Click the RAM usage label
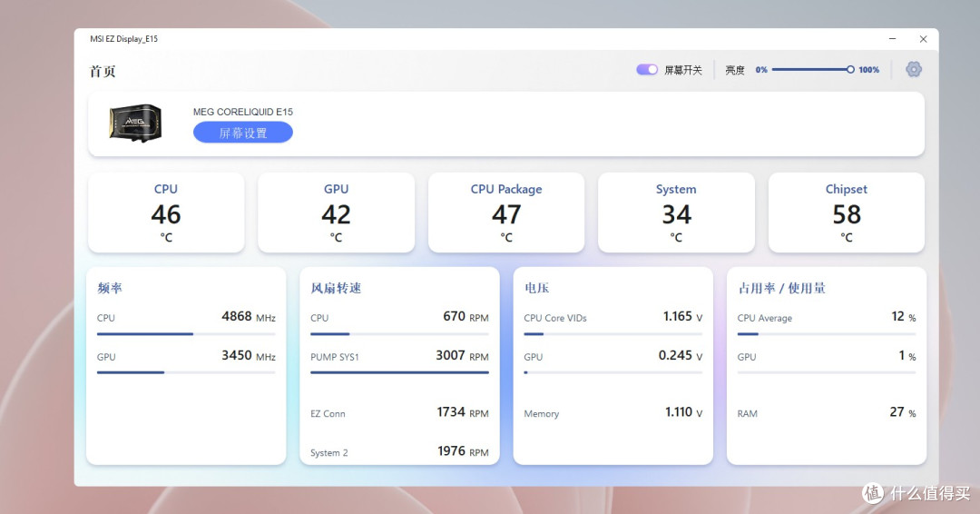This screenshot has height=514, width=980. tap(748, 414)
